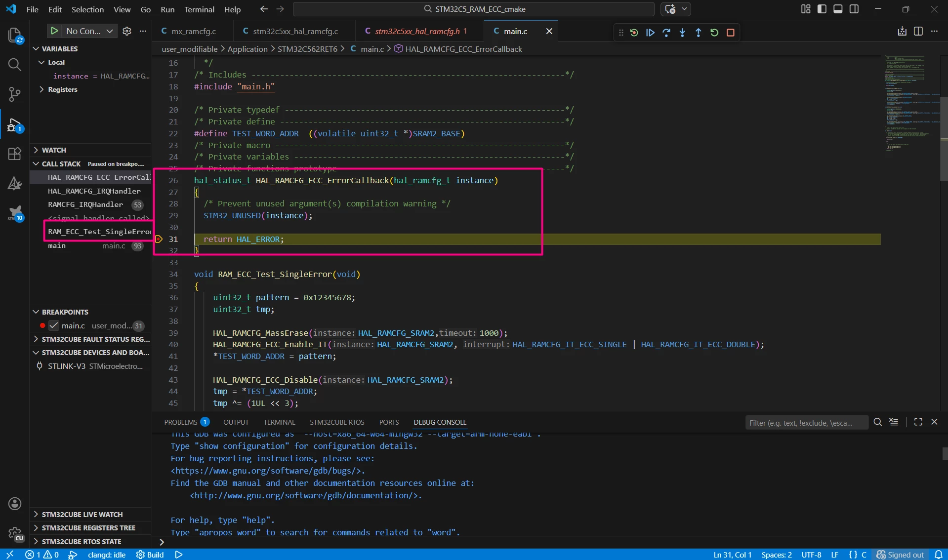
Task: Open the Terminal menu
Action: [199, 9]
